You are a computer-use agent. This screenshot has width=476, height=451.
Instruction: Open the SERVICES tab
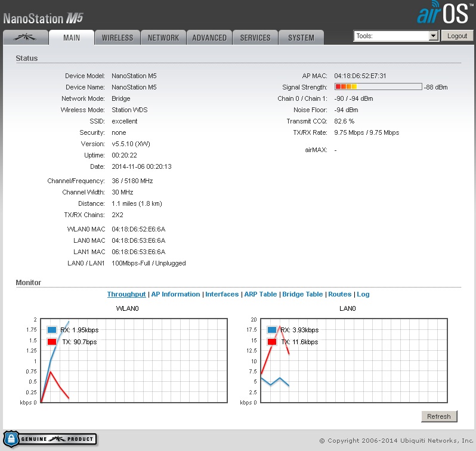pyautogui.click(x=255, y=38)
